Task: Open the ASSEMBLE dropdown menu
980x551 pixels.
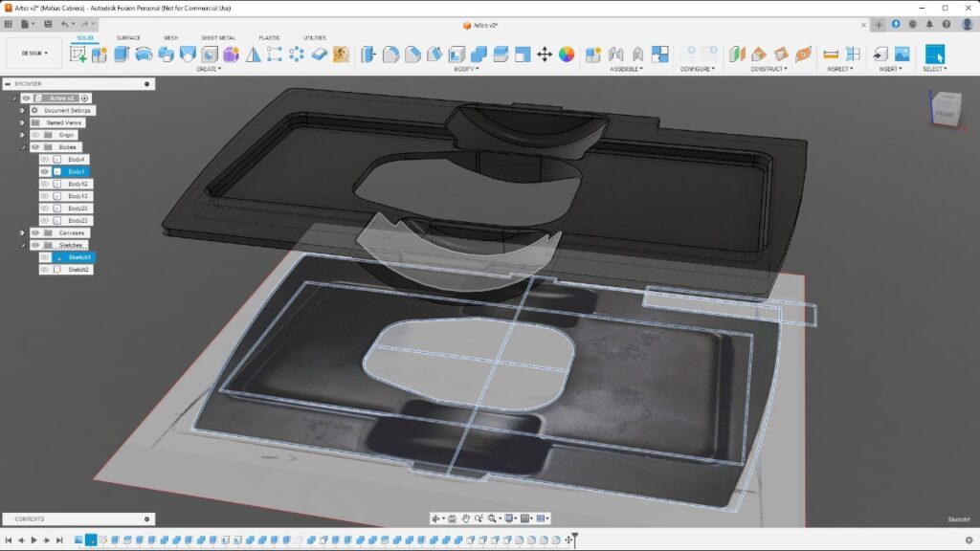Action: click(x=626, y=69)
